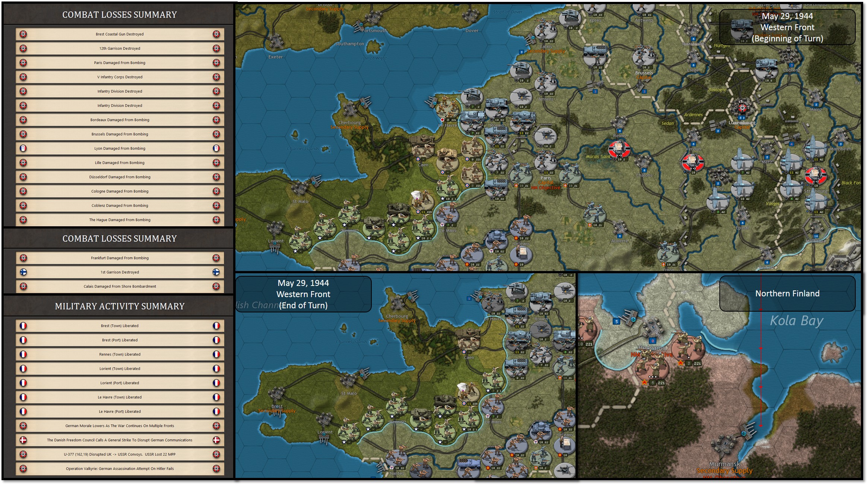Select the Frankfurt Damaged From Bombing row
Image resolution: width=868 pixels, height=485 pixels.
[x=120, y=258]
